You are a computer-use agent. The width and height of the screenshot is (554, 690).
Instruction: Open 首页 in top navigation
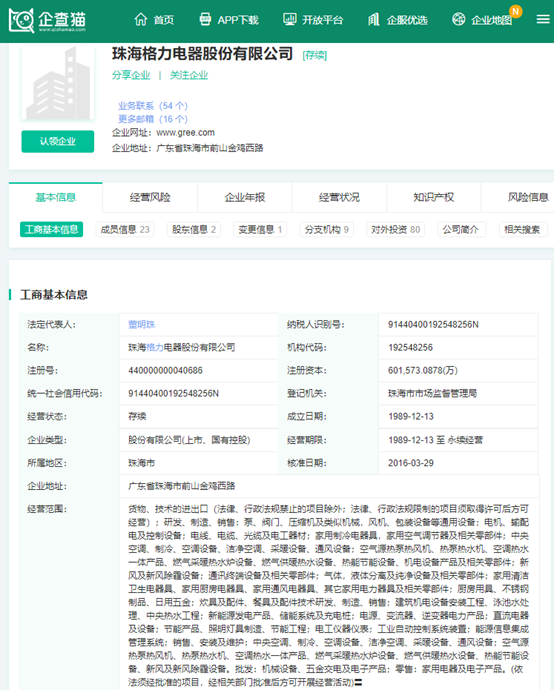(164, 20)
